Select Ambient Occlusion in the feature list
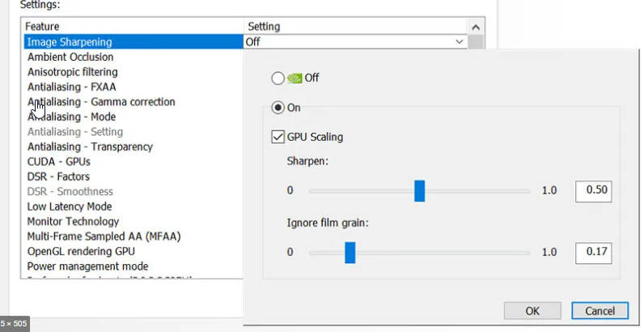This screenshot has width=644, height=332. point(70,57)
